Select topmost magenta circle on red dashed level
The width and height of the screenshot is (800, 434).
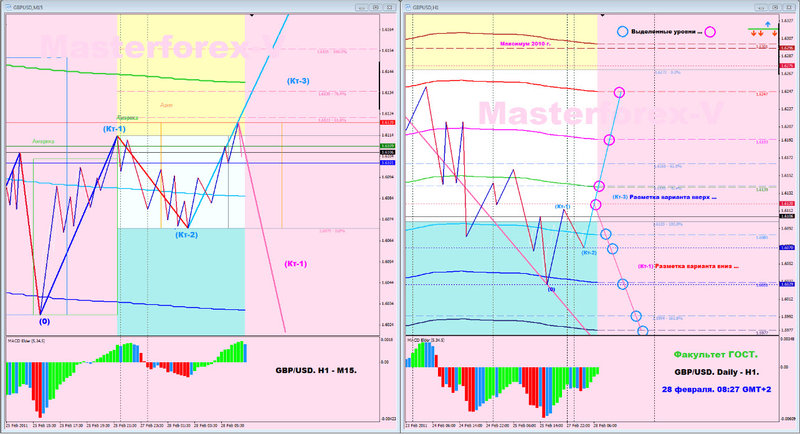[619, 92]
